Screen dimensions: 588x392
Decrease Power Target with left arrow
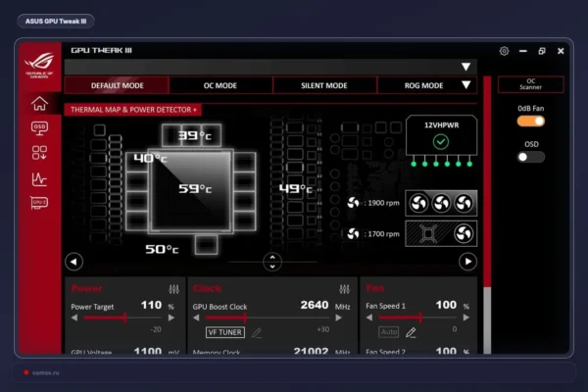point(74,318)
